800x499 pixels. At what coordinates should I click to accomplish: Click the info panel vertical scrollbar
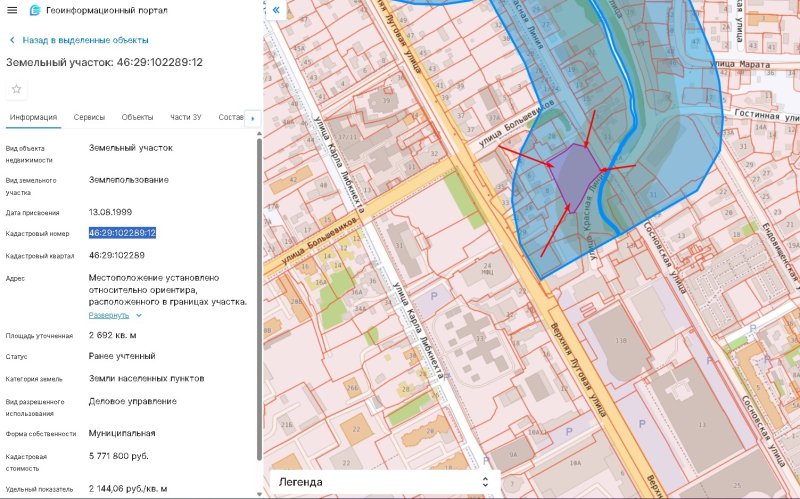259,300
